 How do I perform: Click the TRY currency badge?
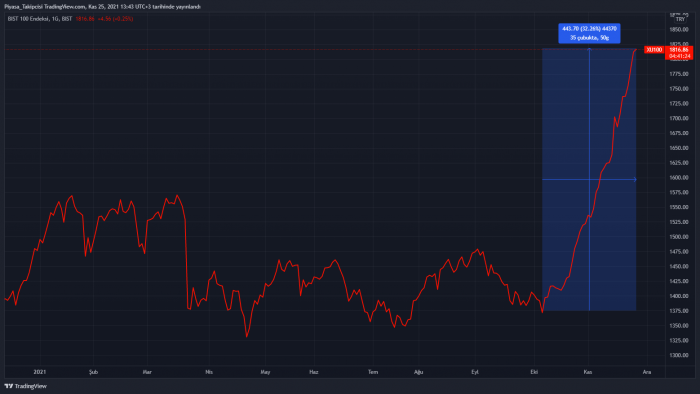point(680,19)
